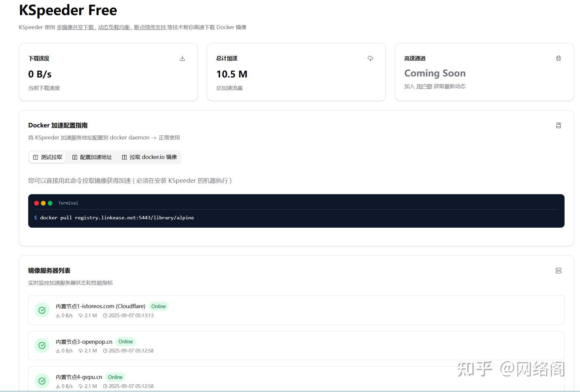Click the 动态负载均衡 link

tap(114, 27)
